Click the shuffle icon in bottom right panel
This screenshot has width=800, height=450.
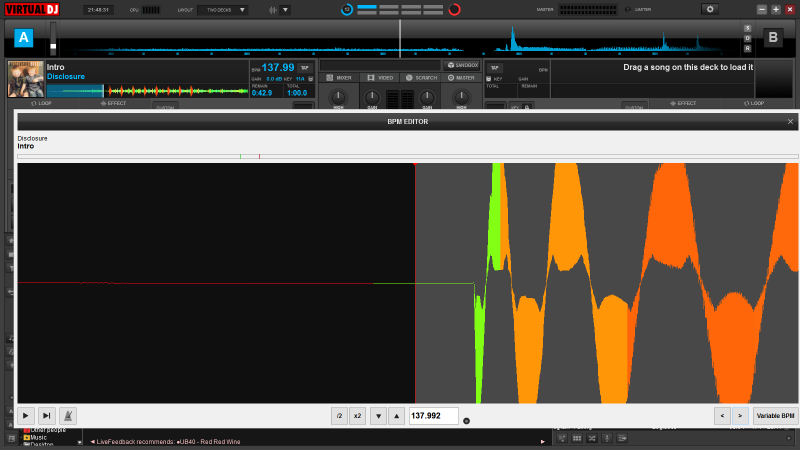[592, 438]
